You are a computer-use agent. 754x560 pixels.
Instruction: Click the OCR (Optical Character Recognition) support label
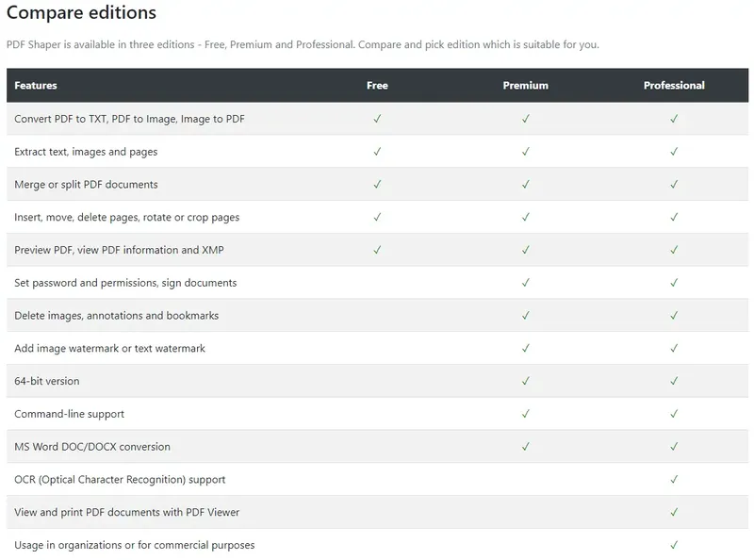[120, 480]
